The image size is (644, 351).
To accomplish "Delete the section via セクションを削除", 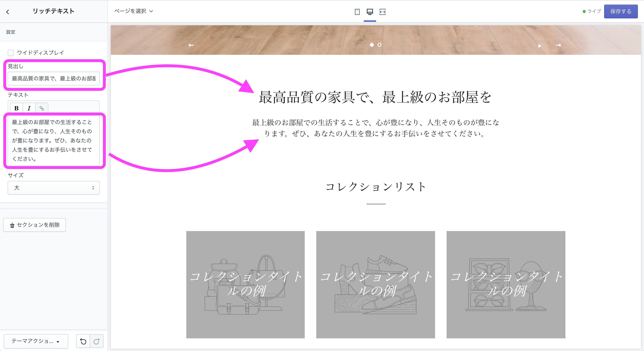I will point(34,225).
